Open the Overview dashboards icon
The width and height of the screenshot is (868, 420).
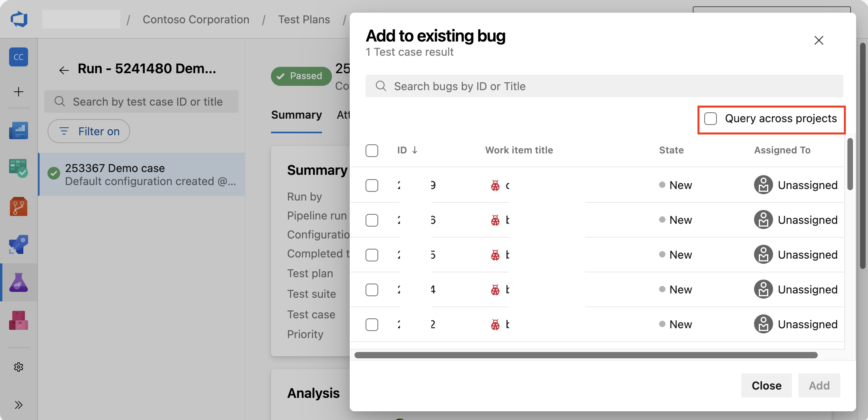click(x=18, y=131)
